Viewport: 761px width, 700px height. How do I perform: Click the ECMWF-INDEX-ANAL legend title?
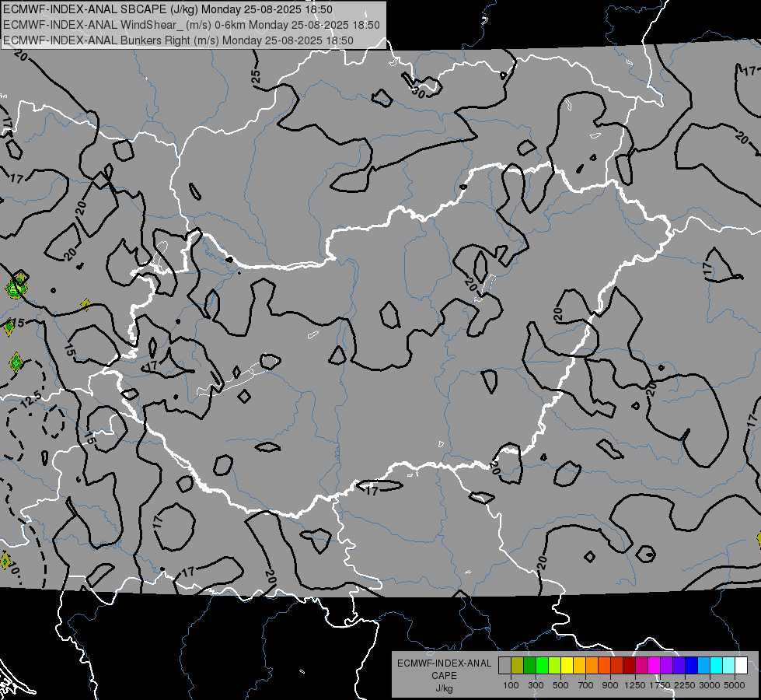click(444, 663)
